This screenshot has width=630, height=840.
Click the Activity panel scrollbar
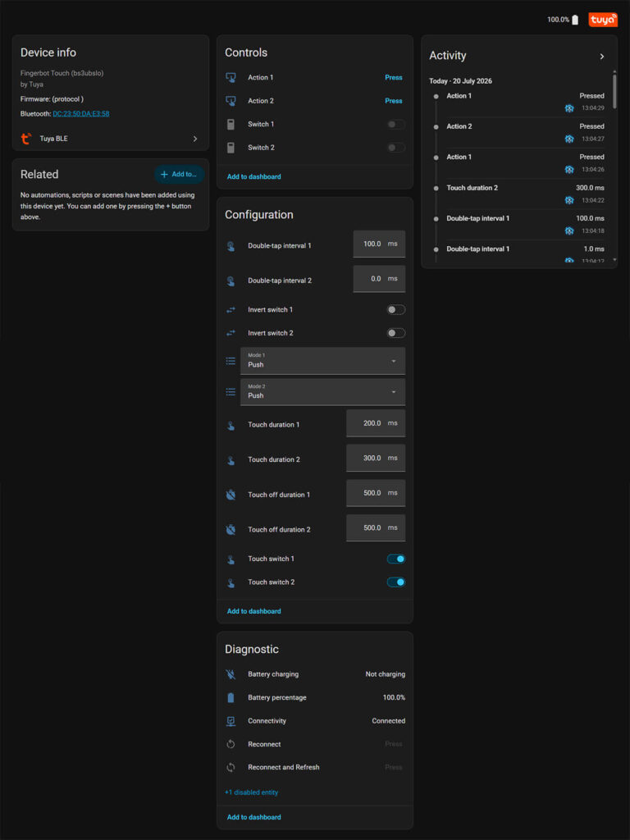[x=614, y=92]
